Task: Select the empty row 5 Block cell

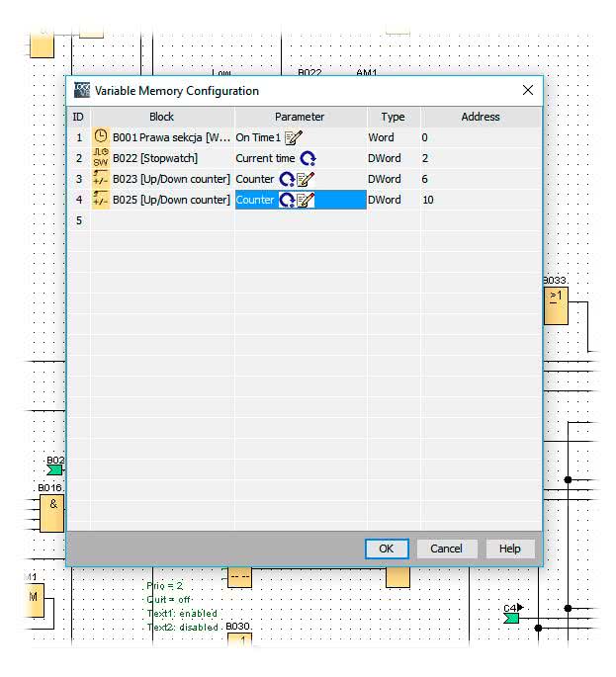Action: (161, 220)
